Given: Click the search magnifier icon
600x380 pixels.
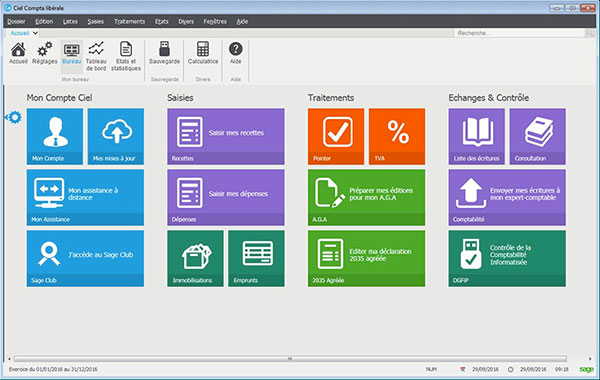Looking at the screenshot, I should (x=590, y=33).
